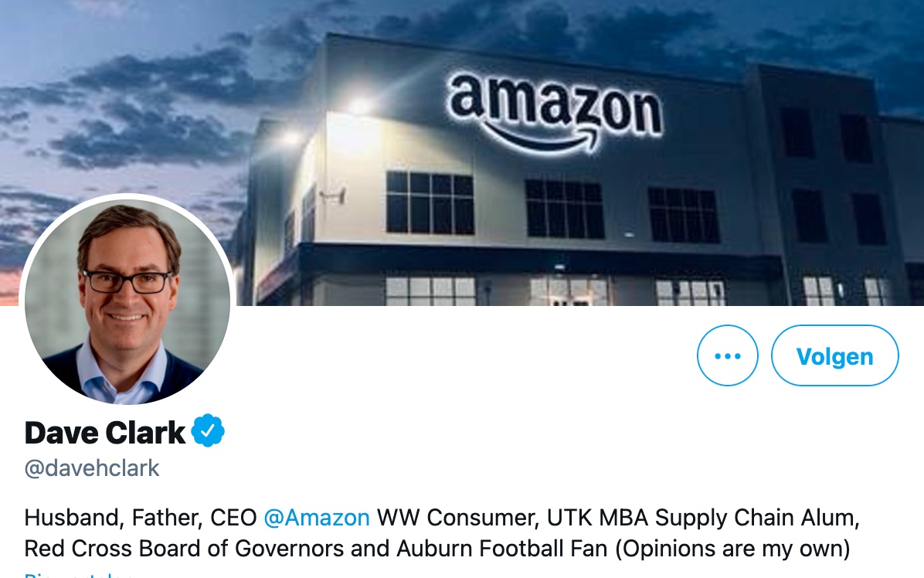Open Dave Clark's round profile picture
Screen dimensions: 924x578
[127, 301]
